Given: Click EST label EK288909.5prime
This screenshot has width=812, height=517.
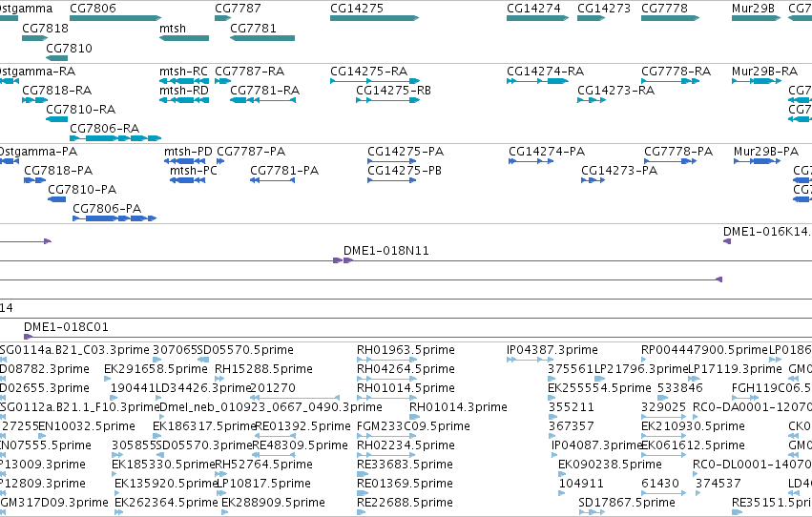Looking at the screenshot, I should pyautogui.click(x=274, y=503).
